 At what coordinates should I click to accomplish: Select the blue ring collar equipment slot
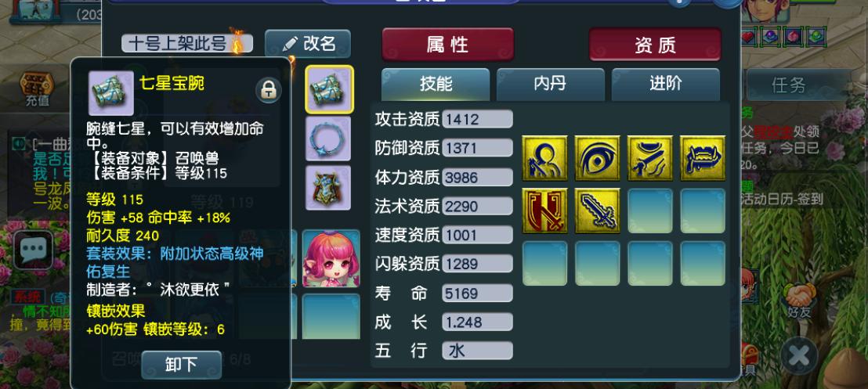click(x=328, y=139)
